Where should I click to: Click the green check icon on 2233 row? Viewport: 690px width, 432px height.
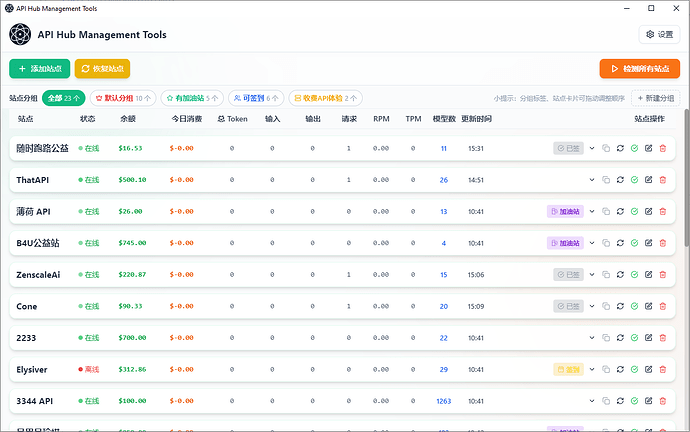click(635, 338)
